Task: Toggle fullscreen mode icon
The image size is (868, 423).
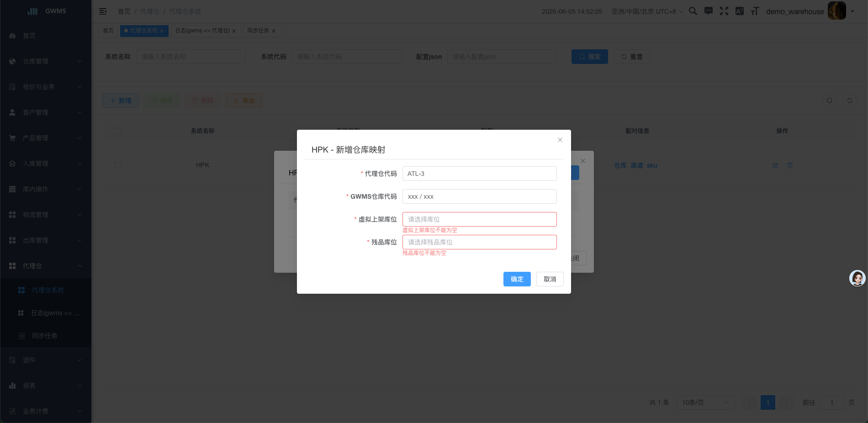Action: coord(724,11)
